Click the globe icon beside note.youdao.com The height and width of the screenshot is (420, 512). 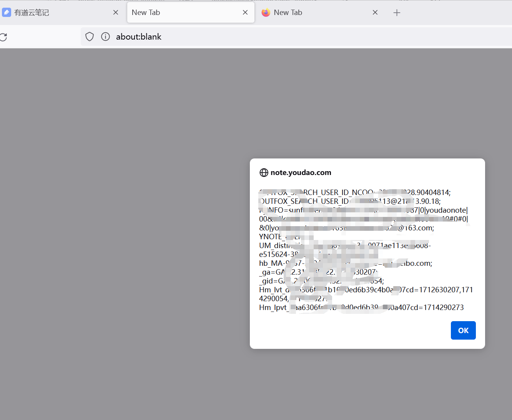click(x=264, y=173)
